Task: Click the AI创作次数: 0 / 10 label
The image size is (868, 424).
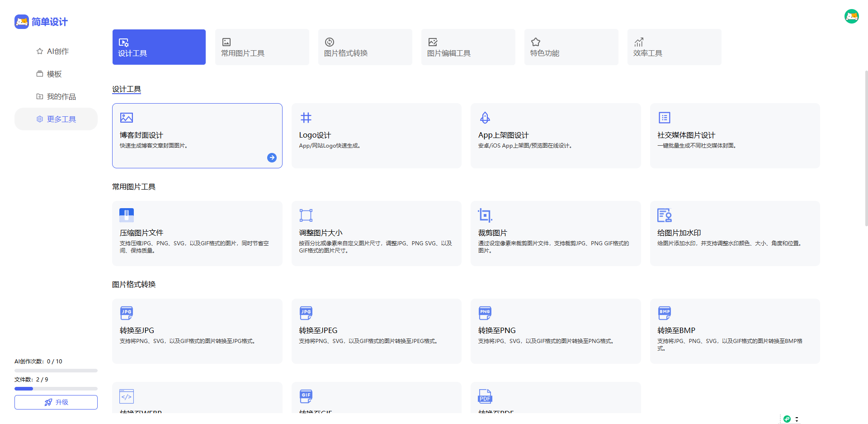Action: (x=38, y=362)
